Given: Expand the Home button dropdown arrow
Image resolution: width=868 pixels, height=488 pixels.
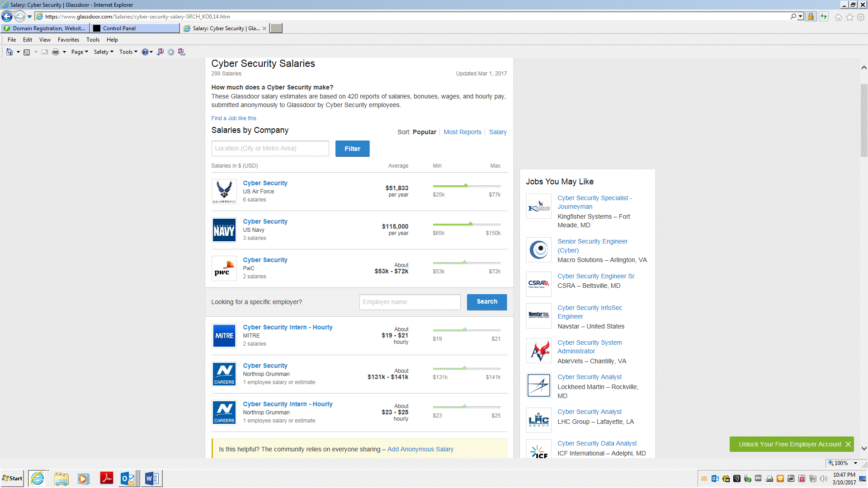Looking at the screenshot, I should coord(18,52).
